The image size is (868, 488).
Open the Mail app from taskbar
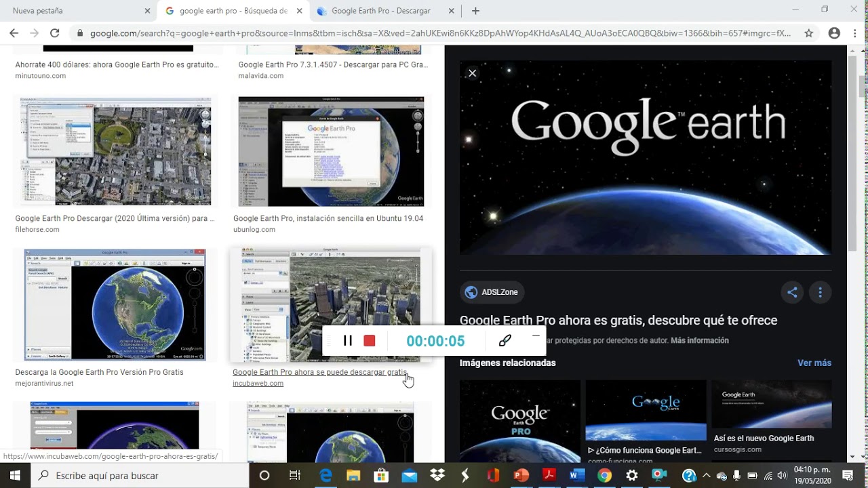tap(409, 475)
